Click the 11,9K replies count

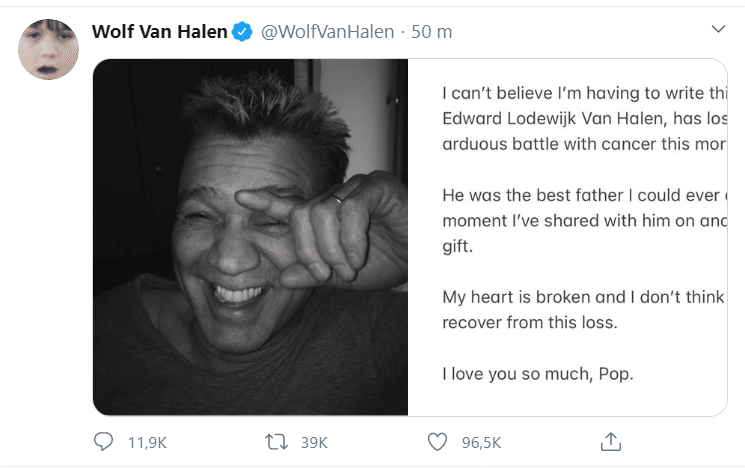click(x=144, y=442)
